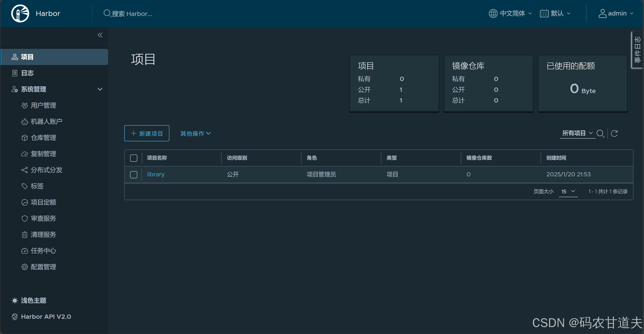This screenshot has width=644, height=334.
Task: Open Configuration (配置管理) gear item
Action: 43,267
